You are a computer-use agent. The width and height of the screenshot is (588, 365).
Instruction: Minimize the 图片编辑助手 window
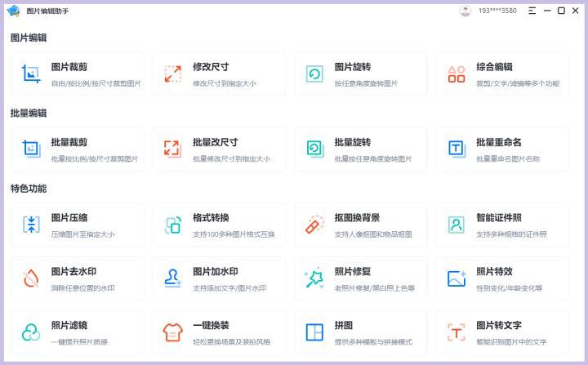[x=547, y=11]
